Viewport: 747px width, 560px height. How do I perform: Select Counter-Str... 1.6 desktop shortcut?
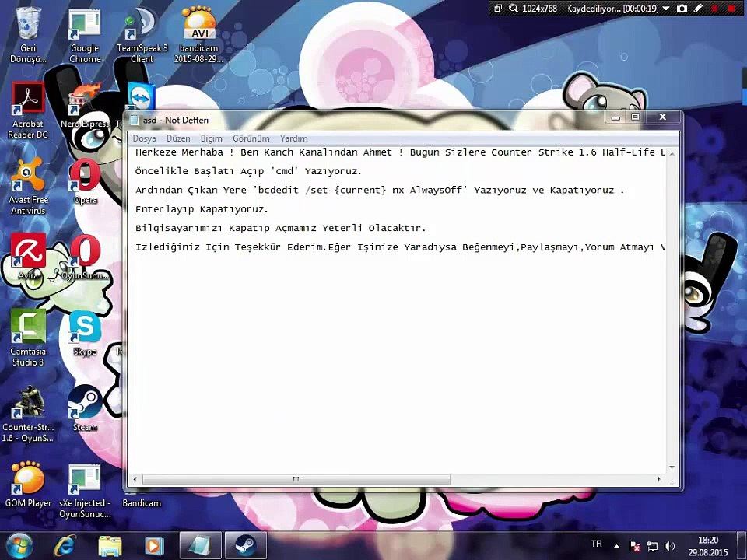click(x=28, y=415)
